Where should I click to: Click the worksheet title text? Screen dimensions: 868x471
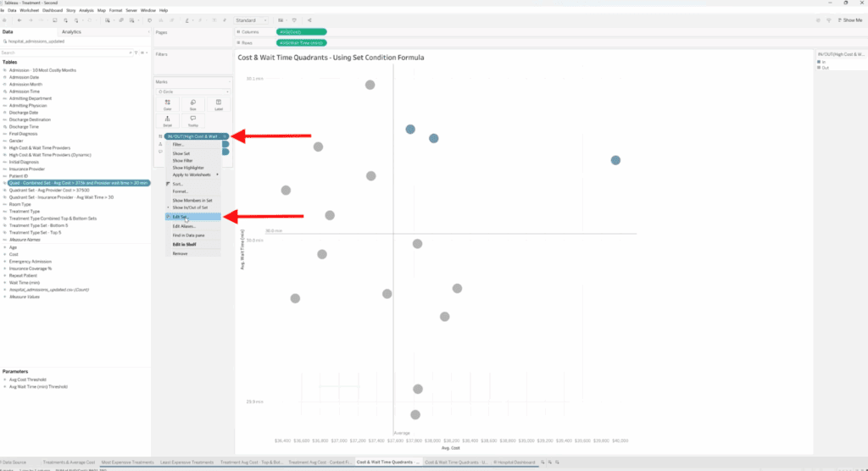point(331,58)
